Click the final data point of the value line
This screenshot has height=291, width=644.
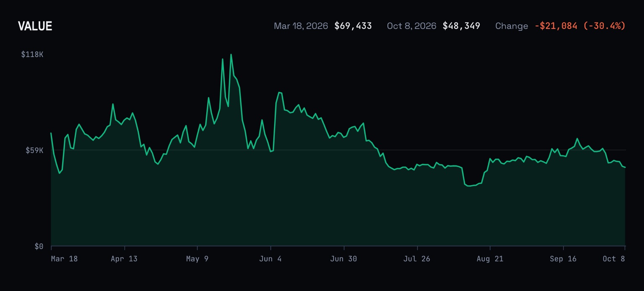pyautogui.click(x=625, y=168)
